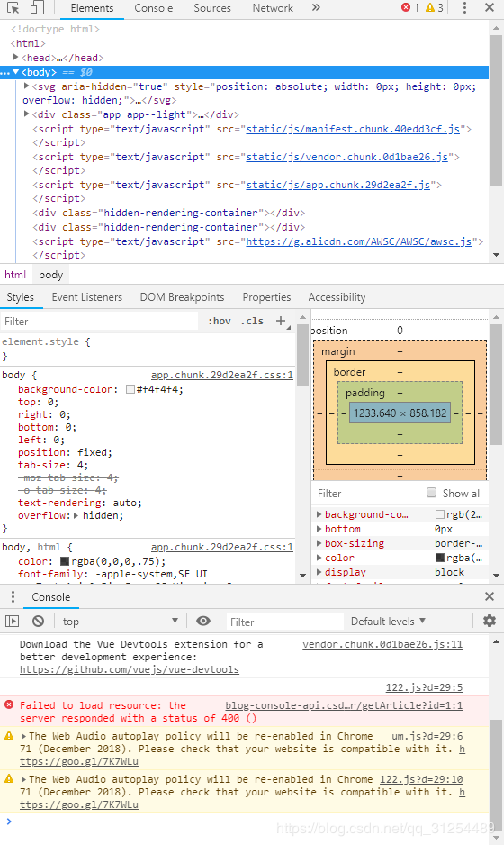Screen dimensions: 504x845
Task: Open the Event Listeners tab
Action: coord(86,297)
